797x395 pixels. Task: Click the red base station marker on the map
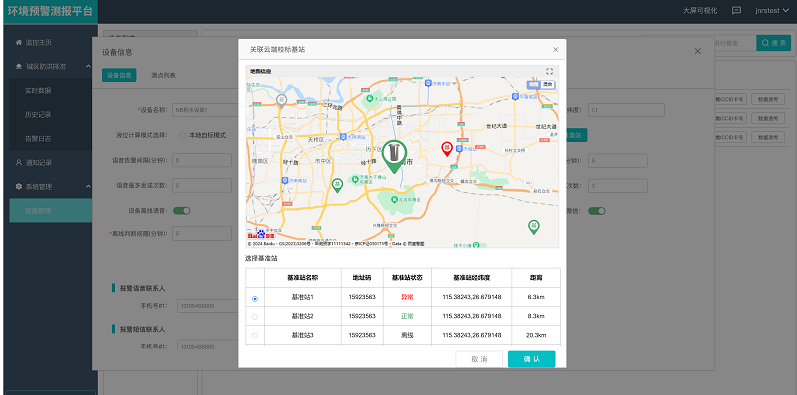tap(447, 149)
